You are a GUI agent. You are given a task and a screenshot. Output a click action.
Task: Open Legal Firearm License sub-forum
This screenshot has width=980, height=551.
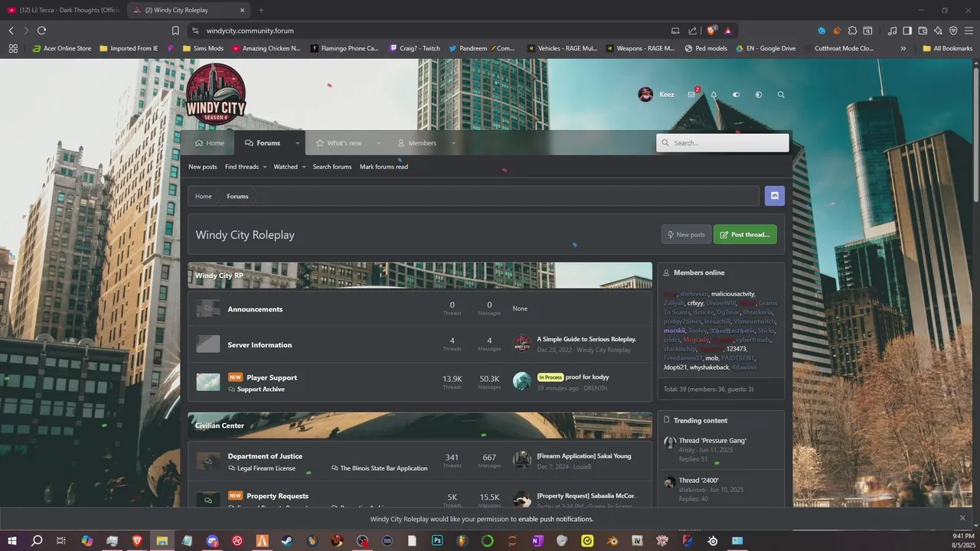266,468
